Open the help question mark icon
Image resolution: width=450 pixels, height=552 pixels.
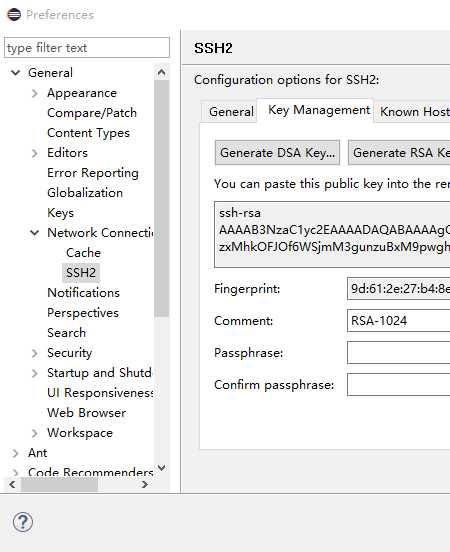[23, 522]
